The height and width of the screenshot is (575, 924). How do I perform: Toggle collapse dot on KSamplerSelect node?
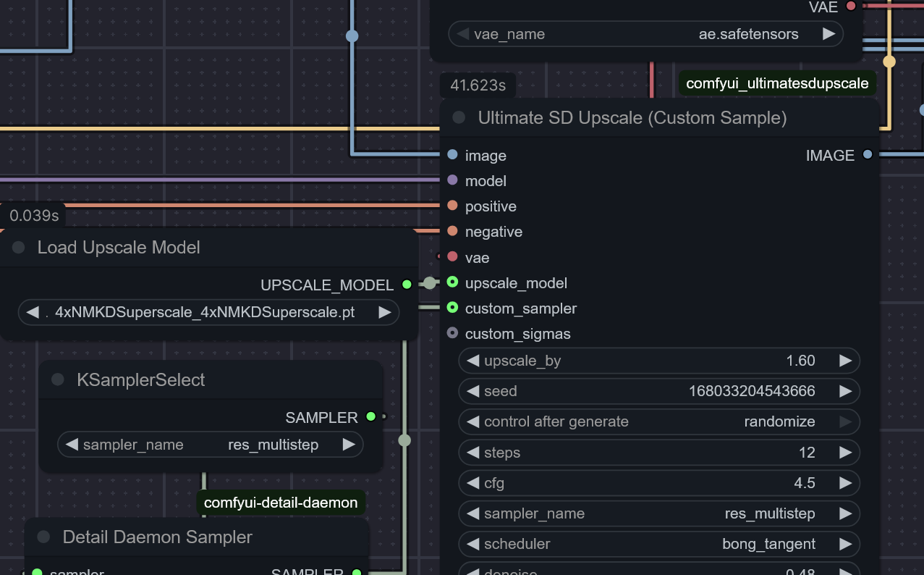click(58, 380)
